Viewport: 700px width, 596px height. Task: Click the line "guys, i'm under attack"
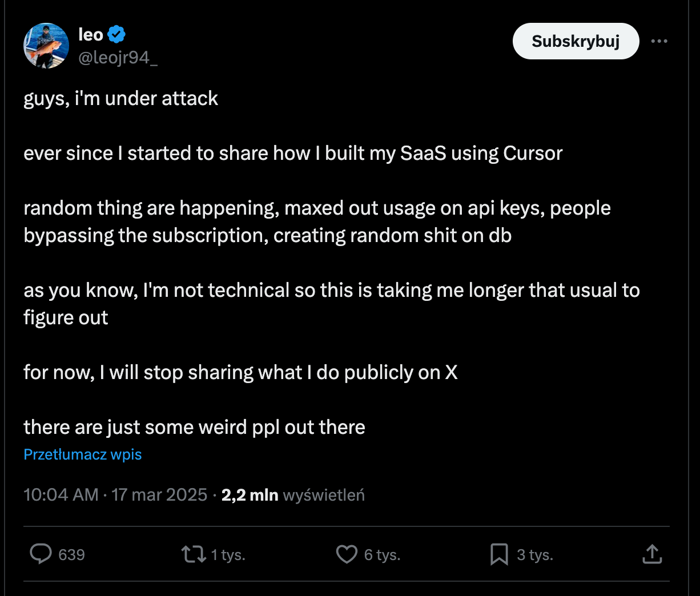pos(120,98)
